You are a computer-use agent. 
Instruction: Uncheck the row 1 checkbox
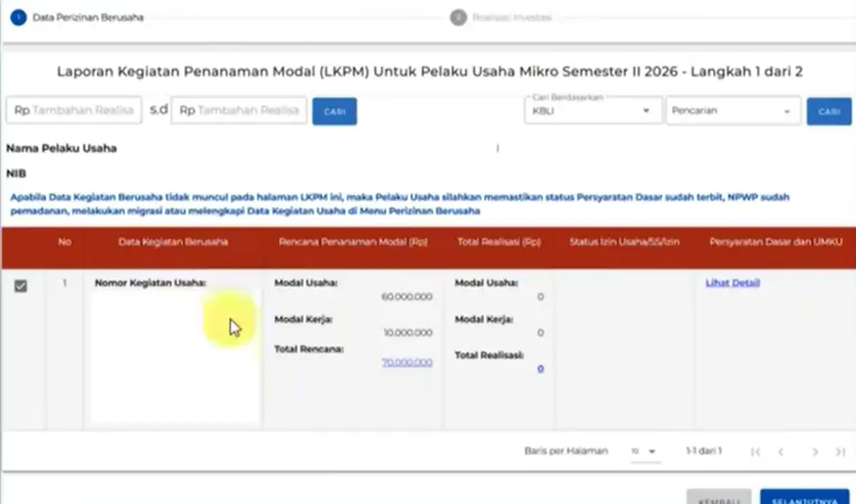(x=21, y=286)
